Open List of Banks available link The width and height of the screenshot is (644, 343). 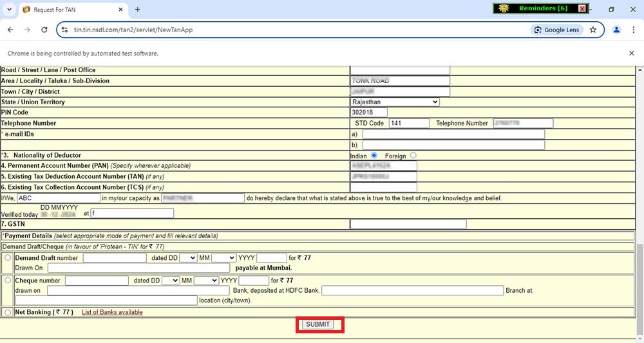tap(112, 312)
